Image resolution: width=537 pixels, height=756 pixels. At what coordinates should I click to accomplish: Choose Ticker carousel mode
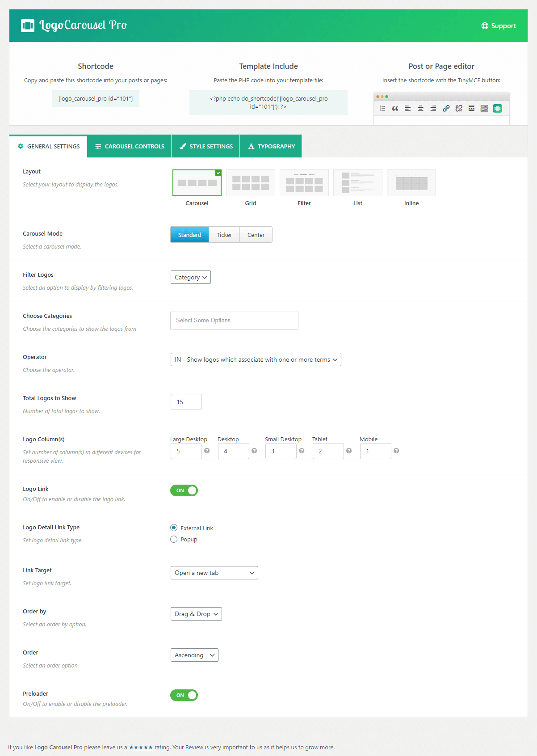[x=224, y=235]
